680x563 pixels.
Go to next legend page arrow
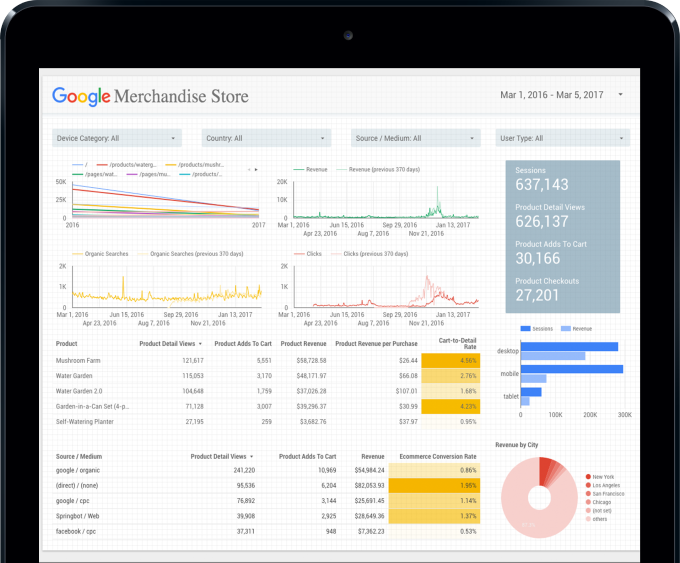coord(256,170)
